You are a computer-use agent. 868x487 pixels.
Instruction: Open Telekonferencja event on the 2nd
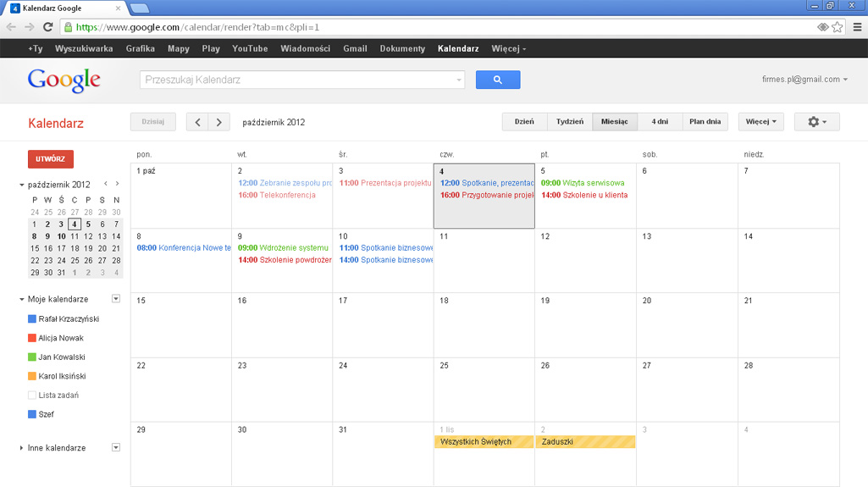click(x=277, y=196)
